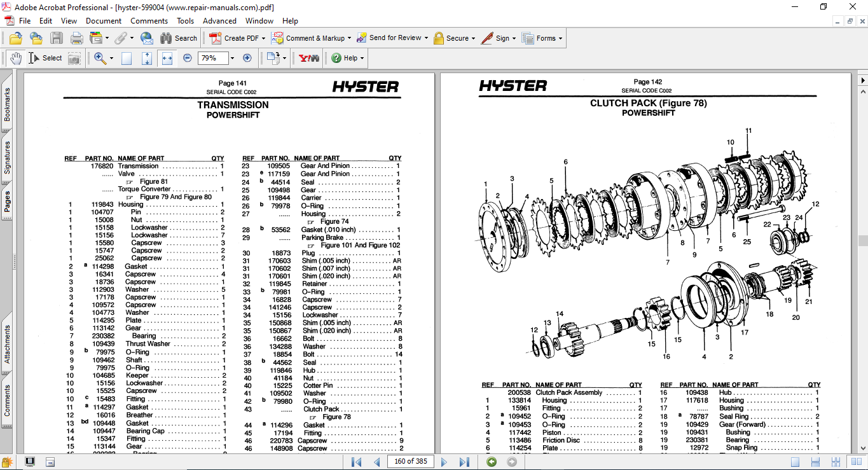Open the Bookmarks side tab
868x470 pixels.
[7, 104]
